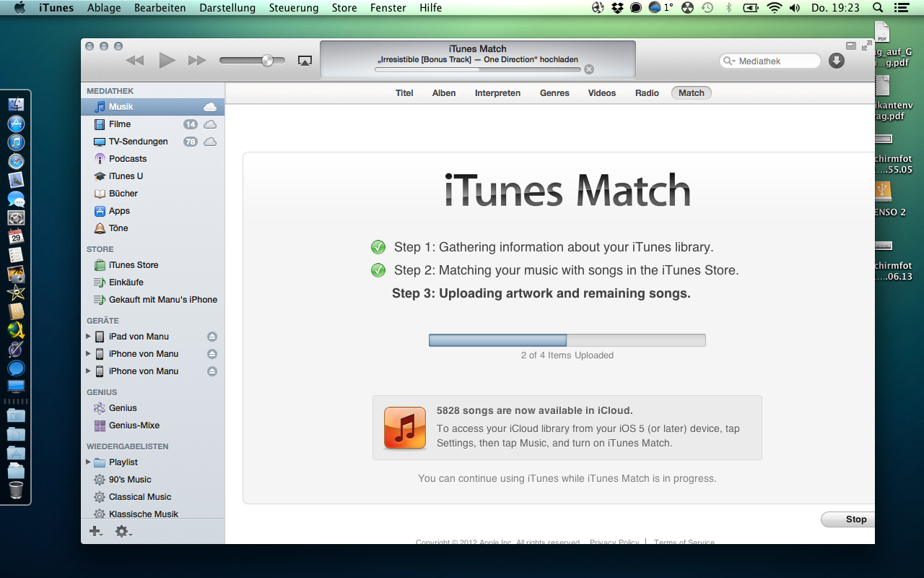Image resolution: width=924 pixels, height=578 pixels.
Task: Open Trash in the Dock
Action: [x=16, y=491]
